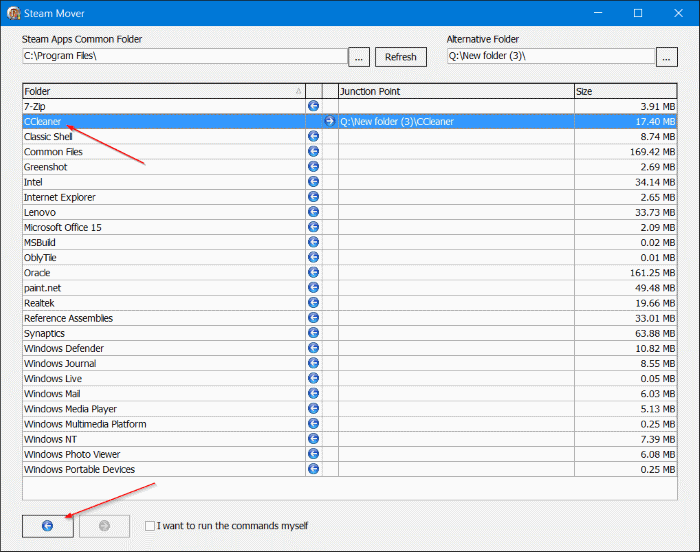Click the blue arrow icon beside Windows Live
700x552 pixels.
[x=313, y=378]
